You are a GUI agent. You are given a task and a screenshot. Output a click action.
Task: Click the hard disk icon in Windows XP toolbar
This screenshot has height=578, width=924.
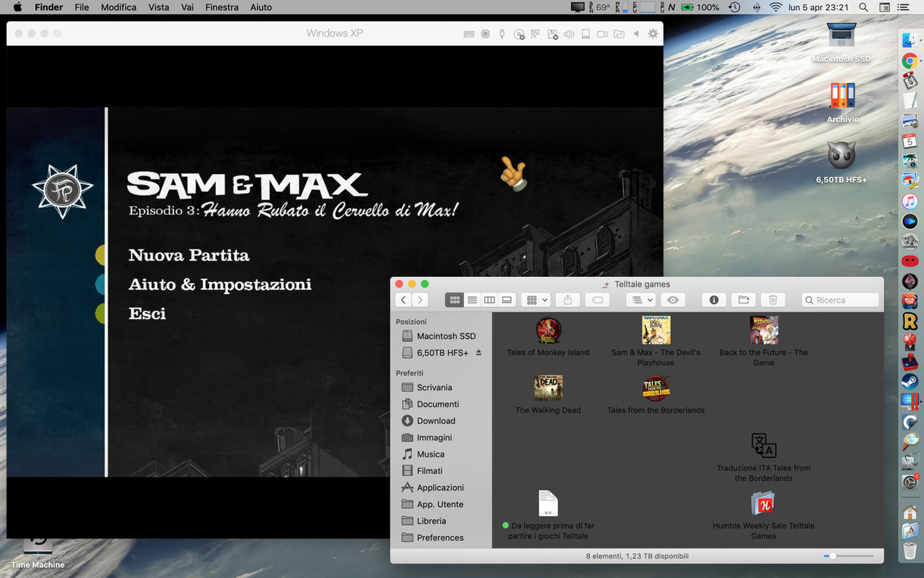click(585, 34)
